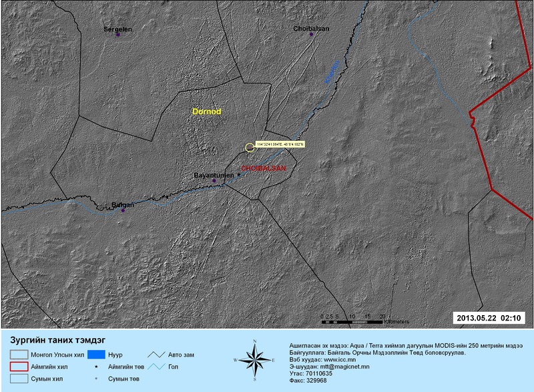Image resolution: width=534 pixels, height=392 pixels.
Task: Click the coordinate label next to hotspot
Action: (280, 144)
